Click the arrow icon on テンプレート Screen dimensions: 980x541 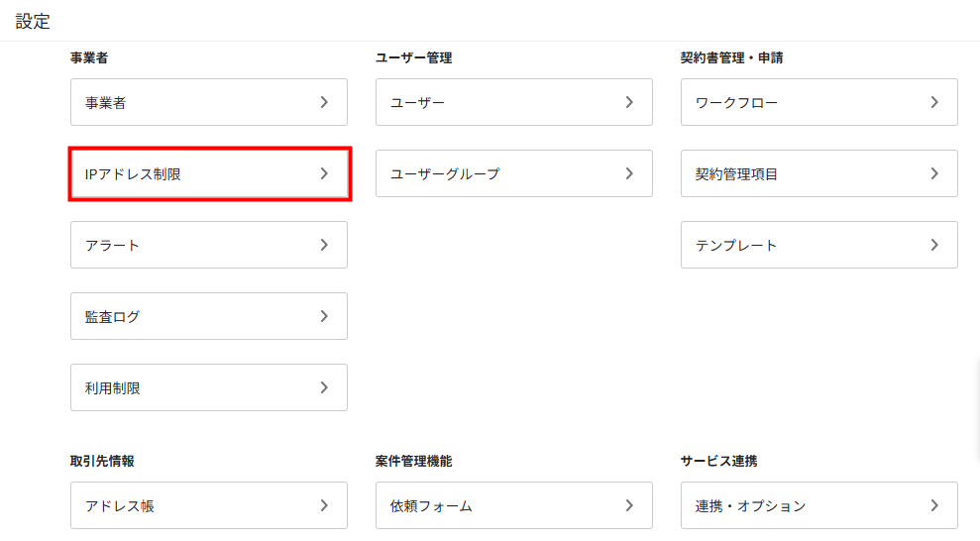(934, 245)
